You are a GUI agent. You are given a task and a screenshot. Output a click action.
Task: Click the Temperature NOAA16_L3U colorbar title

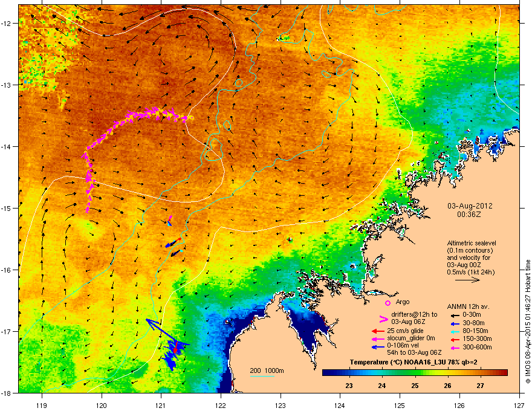tap(414, 362)
